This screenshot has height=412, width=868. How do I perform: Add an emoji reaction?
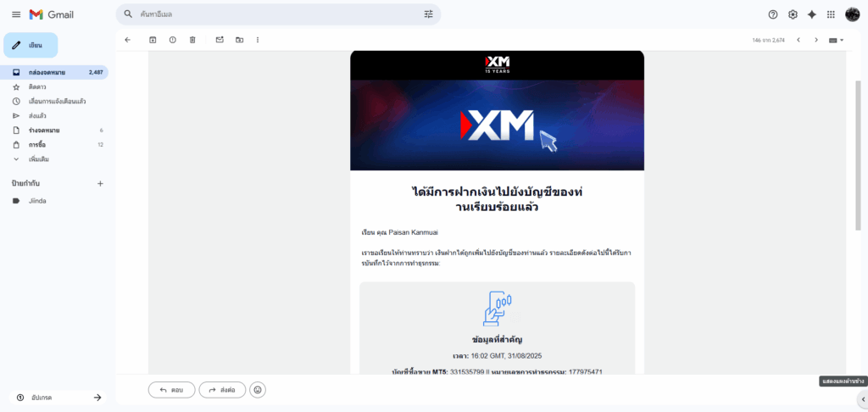coord(258,390)
